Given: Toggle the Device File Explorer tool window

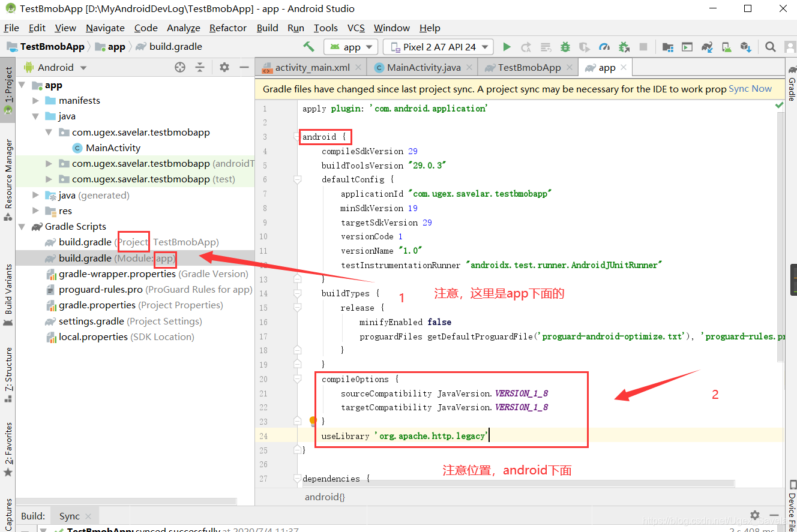Looking at the screenshot, I should [x=792, y=505].
